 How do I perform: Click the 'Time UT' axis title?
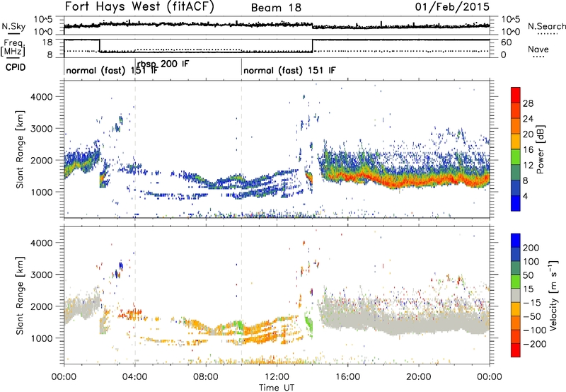277,387
